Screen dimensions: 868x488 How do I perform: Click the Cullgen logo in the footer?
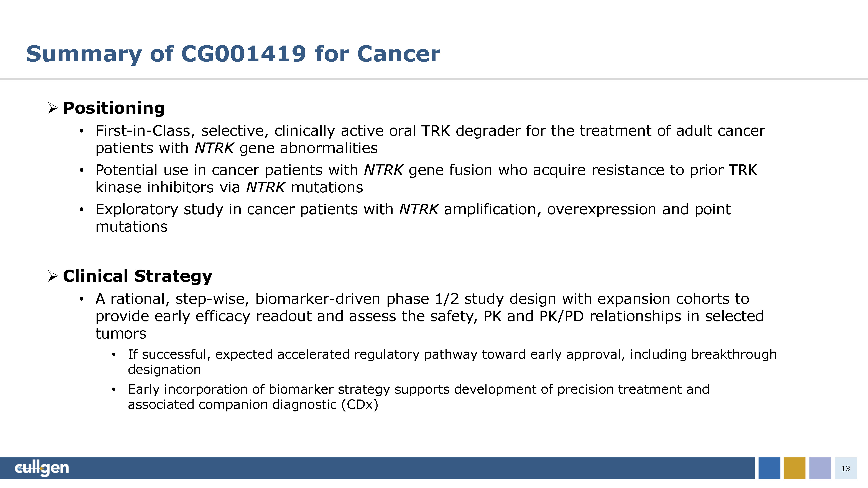point(42,468)
